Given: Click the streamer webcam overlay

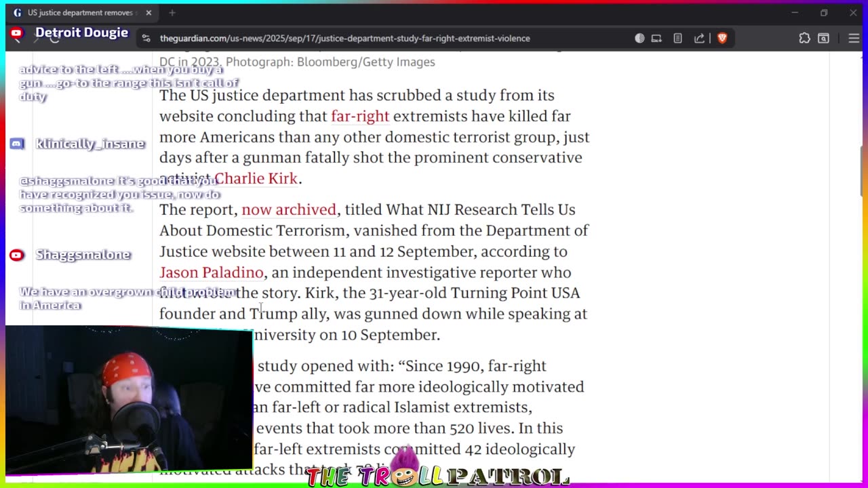Looking at the screenshot, I should click(129, 400).
